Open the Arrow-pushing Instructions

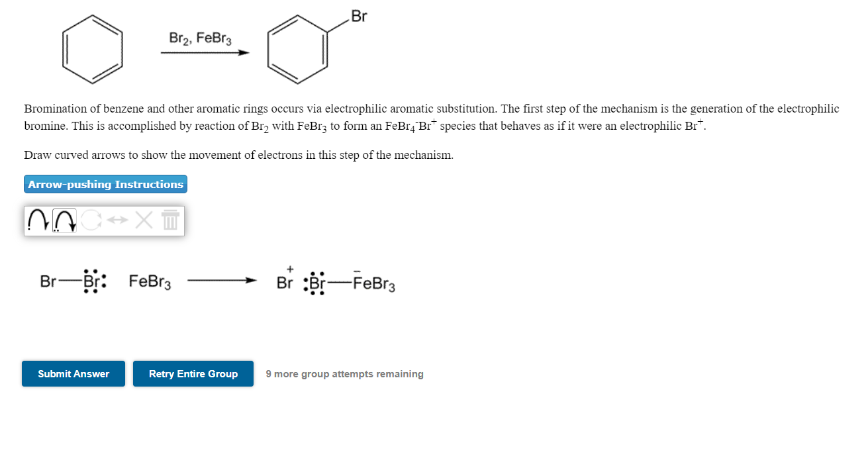tap(105, 184)
